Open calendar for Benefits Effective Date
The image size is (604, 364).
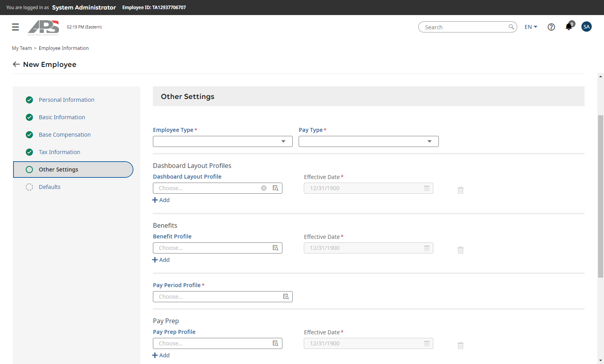pyautogui.click(x=427, y=248)
